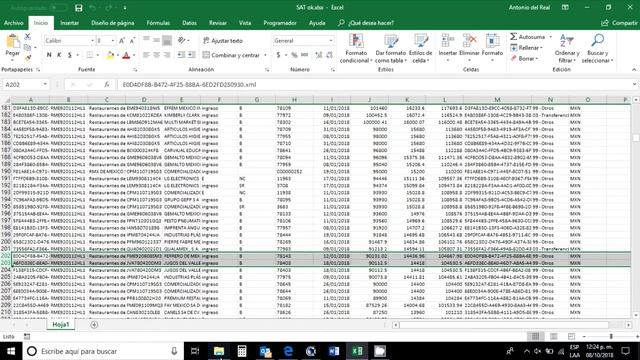
Task: Click the Format Painter brush icon
Action: (x=28, y=58)
